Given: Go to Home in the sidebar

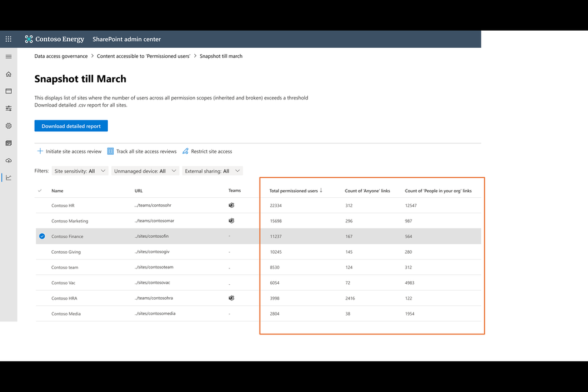Looking at the screenshot, I should coord(9,74).
